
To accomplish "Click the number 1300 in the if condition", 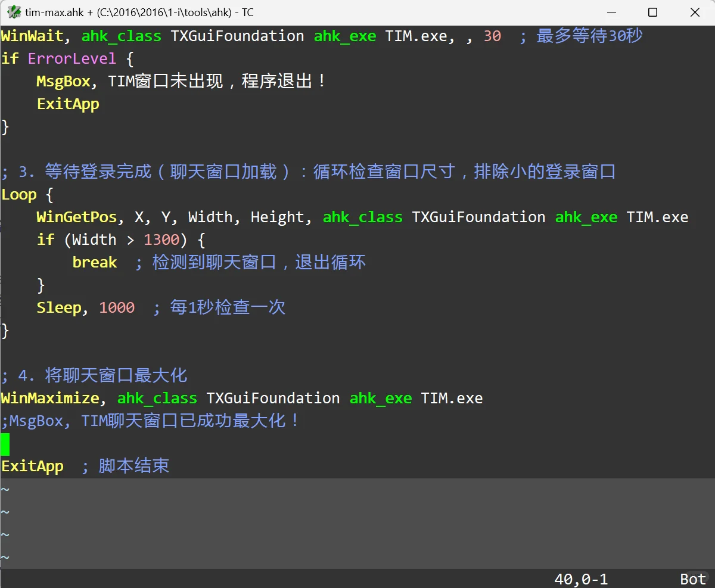I will coord(161,239).
